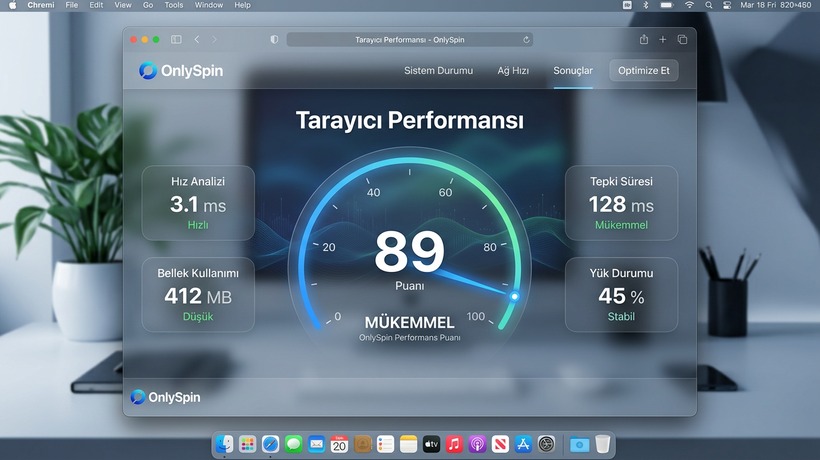Open the Tools menu
This screenshot has height=460, width=820.
point(174,5)
